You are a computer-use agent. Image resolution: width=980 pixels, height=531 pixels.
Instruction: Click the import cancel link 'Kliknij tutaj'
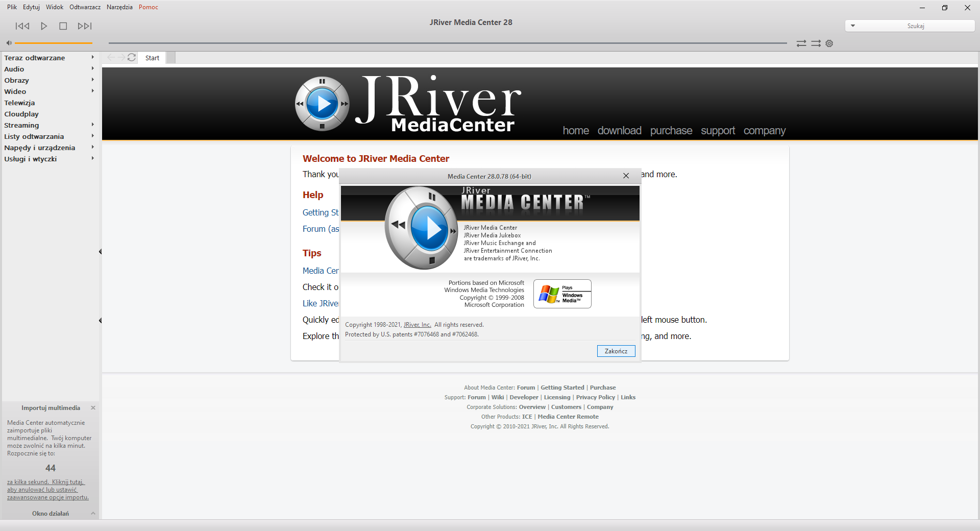click(x=68, y=482)
